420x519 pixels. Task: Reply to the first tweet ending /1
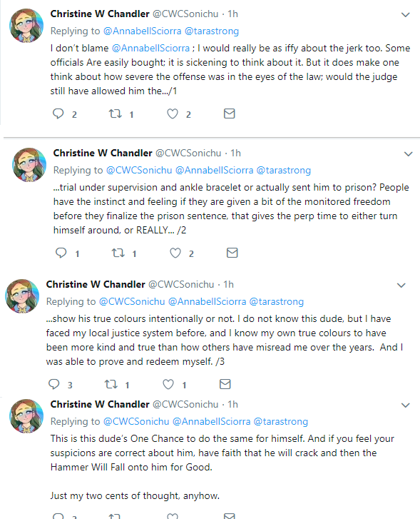[58, 114]
